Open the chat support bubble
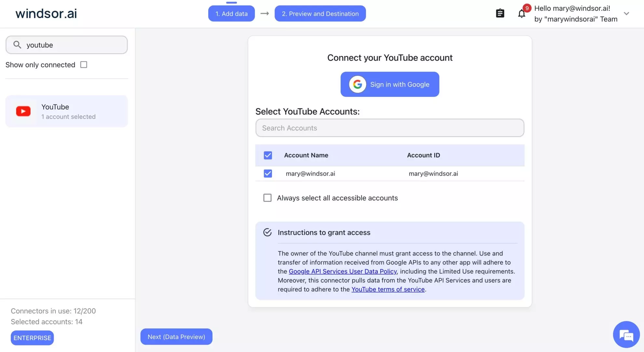644x352 pixels. pos(626,334)
